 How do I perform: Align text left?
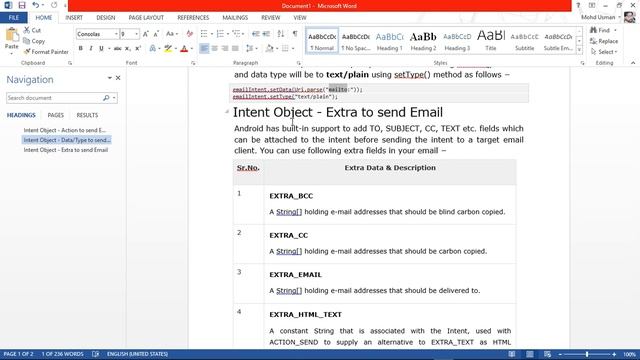(204, 49)
